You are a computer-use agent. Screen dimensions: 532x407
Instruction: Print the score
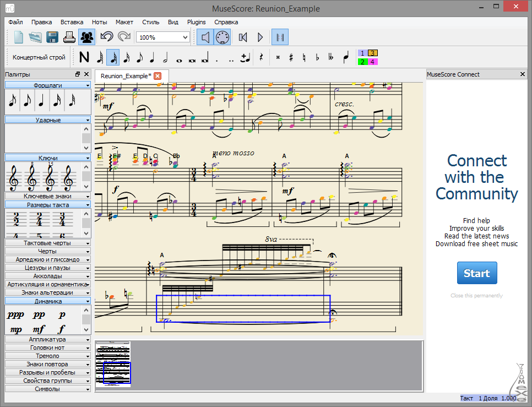click(x=69, y=37)
